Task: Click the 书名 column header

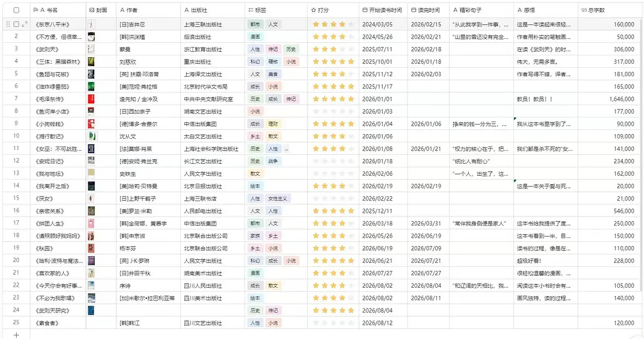Action: 58,10
